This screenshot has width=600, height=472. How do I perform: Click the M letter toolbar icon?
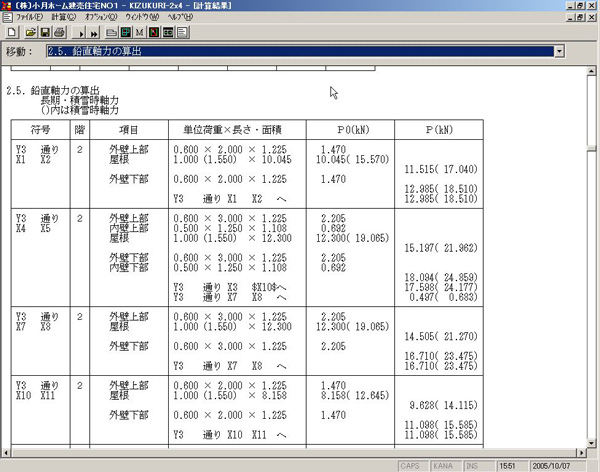pyautogui.click(x=140, y=33)
